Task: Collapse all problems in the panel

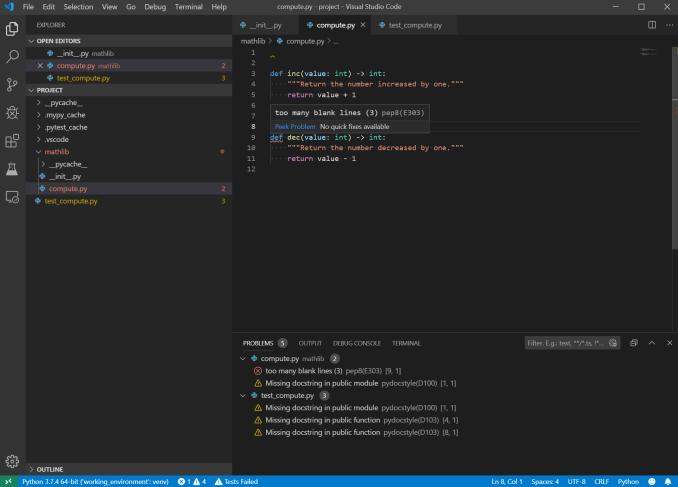Action: [634, 343]
